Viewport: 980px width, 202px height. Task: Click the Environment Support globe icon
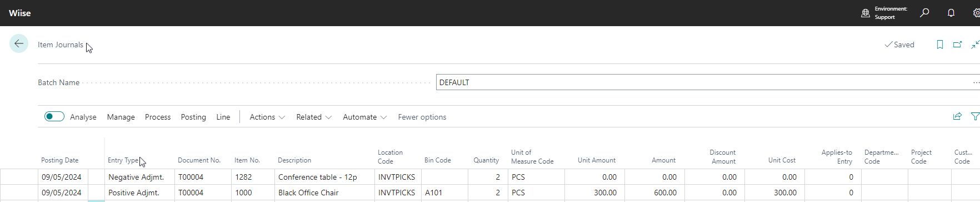[x=866, y=13]
